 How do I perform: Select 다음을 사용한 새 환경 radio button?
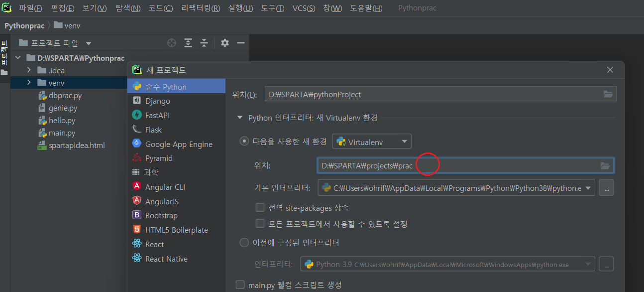(244, 141)
